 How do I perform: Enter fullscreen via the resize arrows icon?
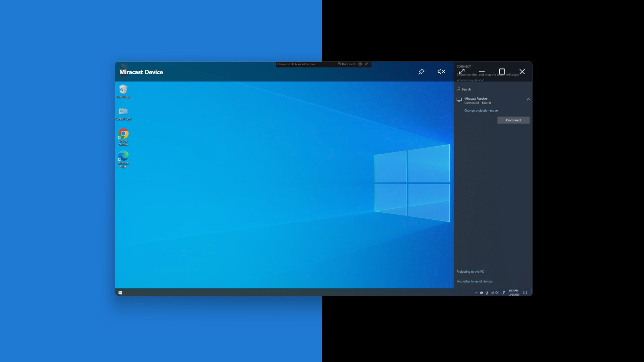pyautogui.click(x=462, y=71)
